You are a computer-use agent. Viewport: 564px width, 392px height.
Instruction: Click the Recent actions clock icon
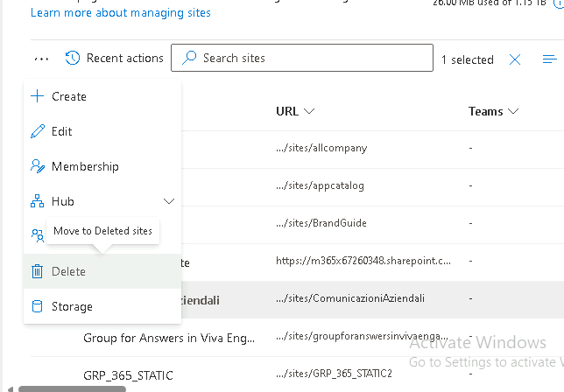tap(73, 58)
